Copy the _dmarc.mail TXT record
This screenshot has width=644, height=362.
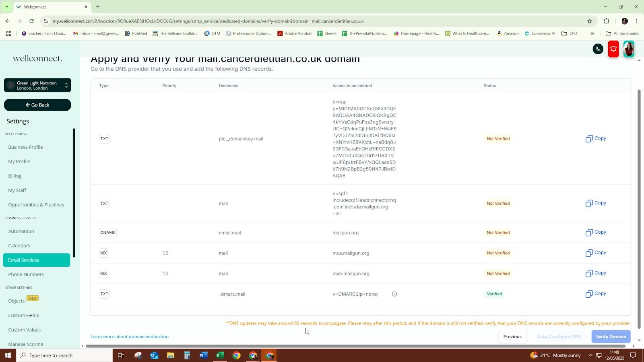[x=596, y=294]
